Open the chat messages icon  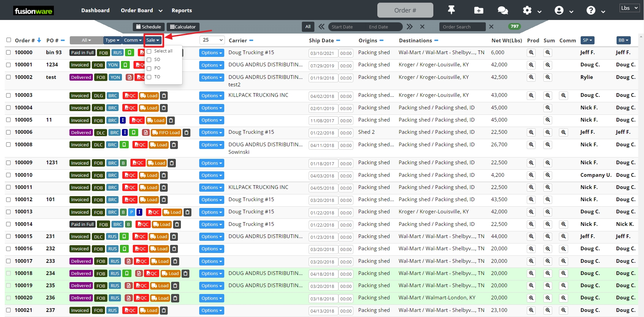[502, 10]
